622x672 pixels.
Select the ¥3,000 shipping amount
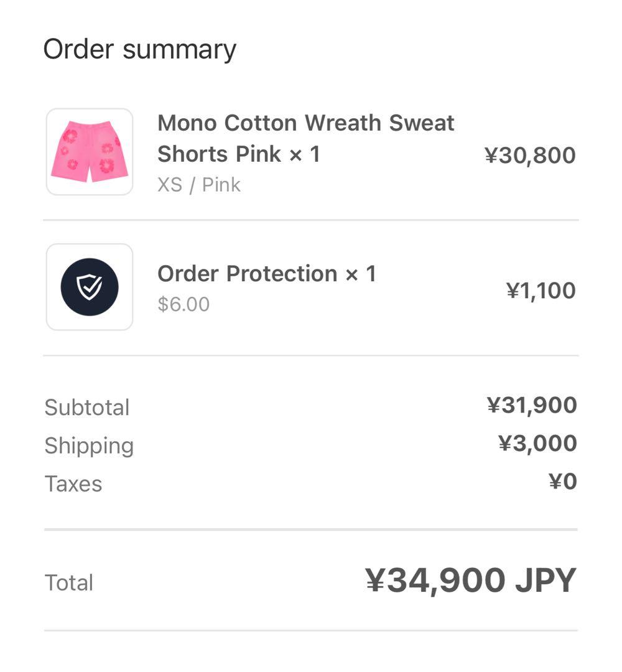click(537, 443)
